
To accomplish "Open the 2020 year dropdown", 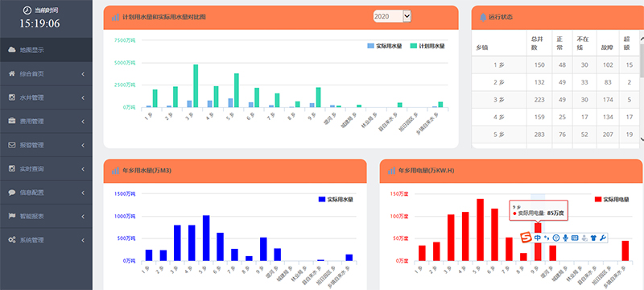I will coord(392,16).
